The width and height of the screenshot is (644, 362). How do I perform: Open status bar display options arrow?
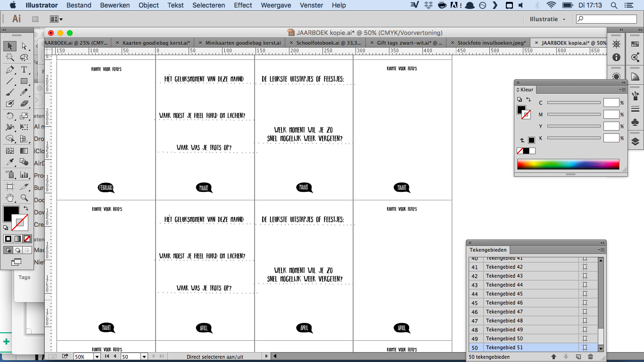[266, 357]
